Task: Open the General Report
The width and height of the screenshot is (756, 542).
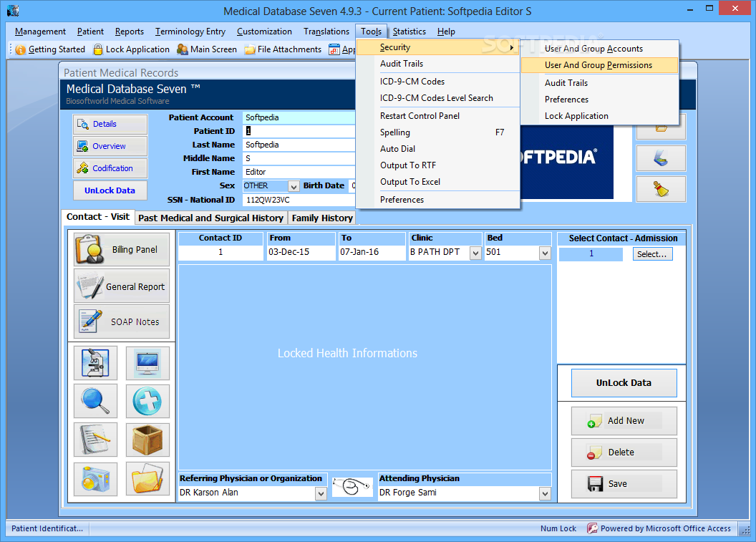Action: (x=122, y=286)
